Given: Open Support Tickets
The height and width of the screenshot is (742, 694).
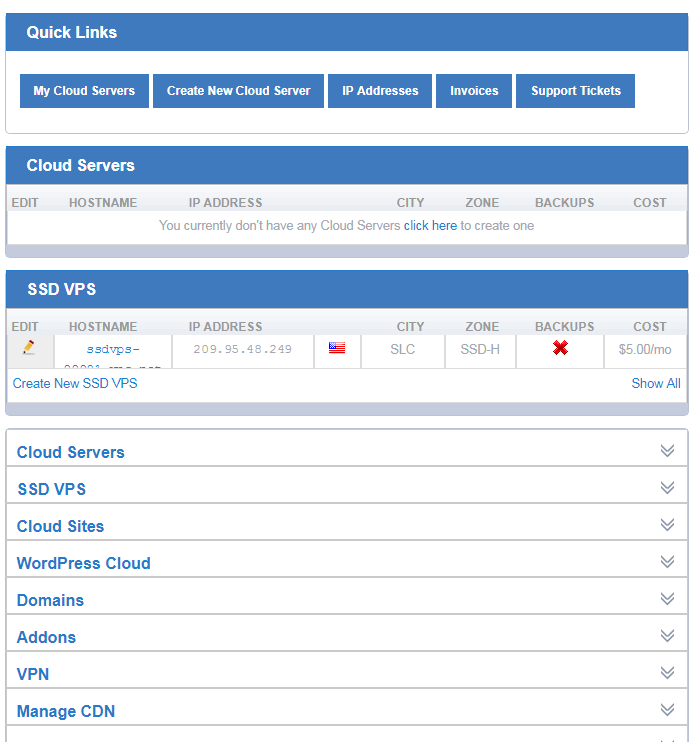Looking at the screenshot, I should 575,91.
